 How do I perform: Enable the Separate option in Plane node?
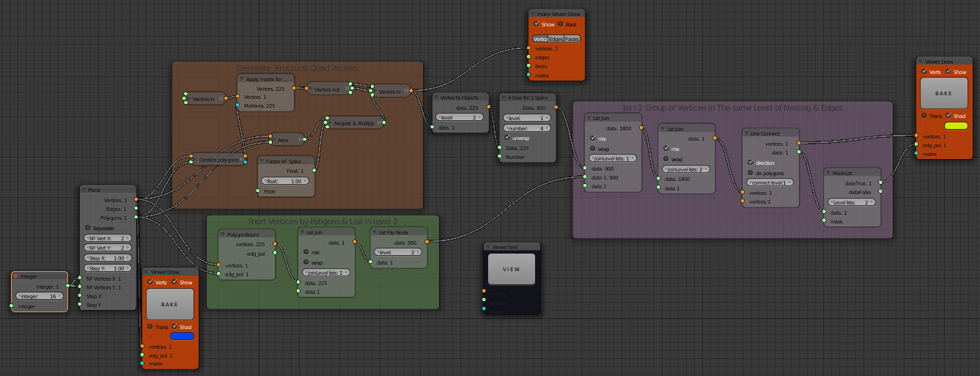pyautogui.click(x=88, y=227)
